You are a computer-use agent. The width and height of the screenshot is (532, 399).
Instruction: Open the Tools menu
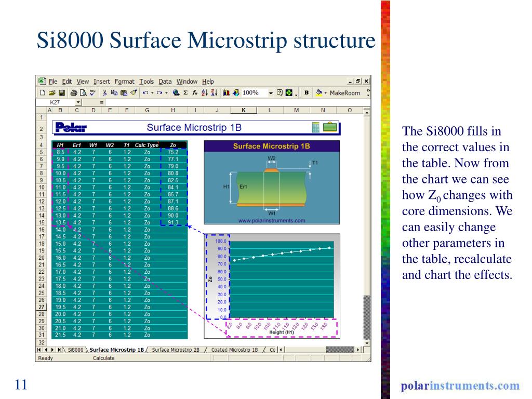[x=146, y=82]
